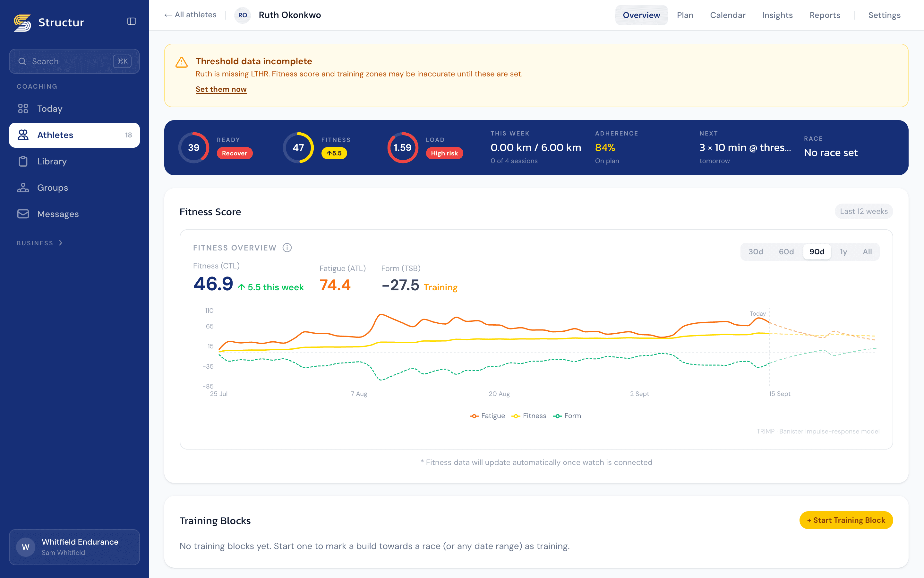Open Groups in sidebar

point(74,188)
